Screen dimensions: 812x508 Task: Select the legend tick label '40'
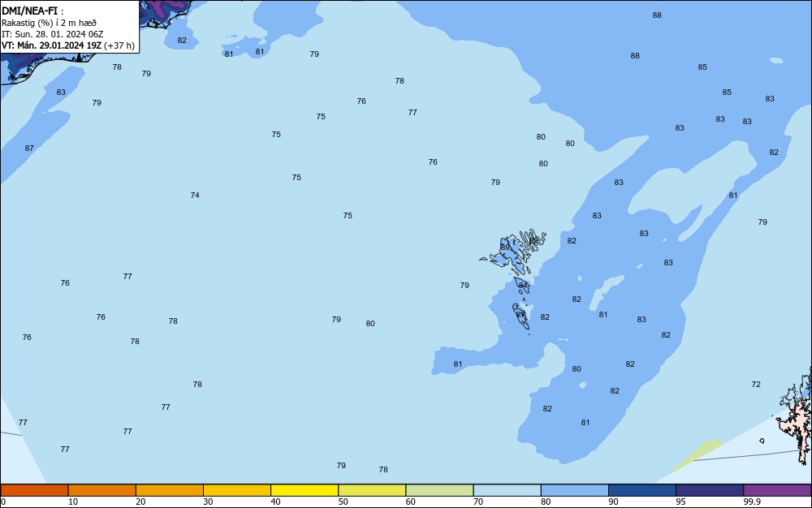(x=275, y=502)
